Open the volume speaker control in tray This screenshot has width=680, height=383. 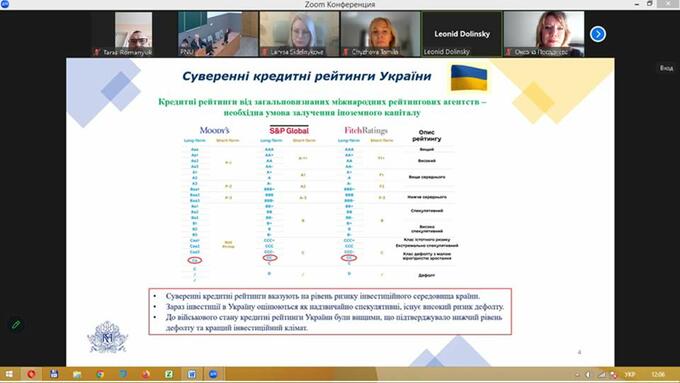pyautogui.click(x=588, y=374)
